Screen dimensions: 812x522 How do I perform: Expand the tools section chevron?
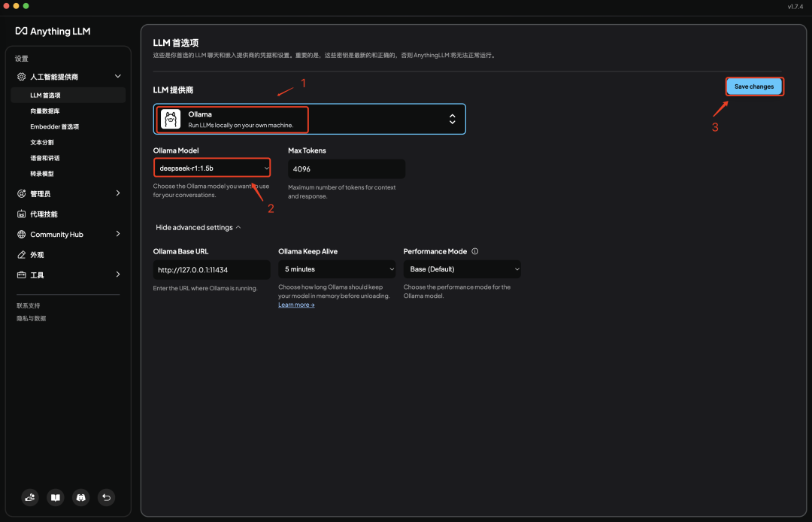[x=118, y=275]
